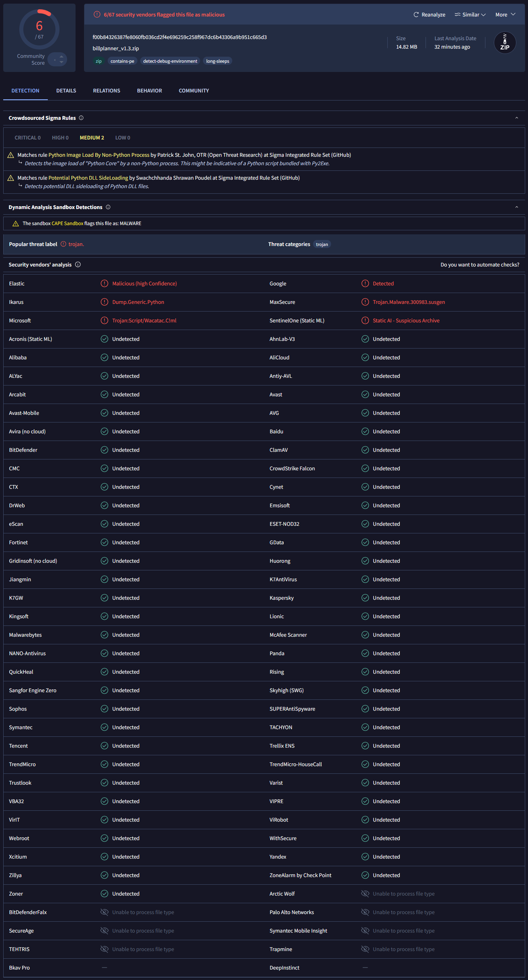Click the file hash f00b84326387...
The width and height of the screenshot is (528, 980).
180,37
